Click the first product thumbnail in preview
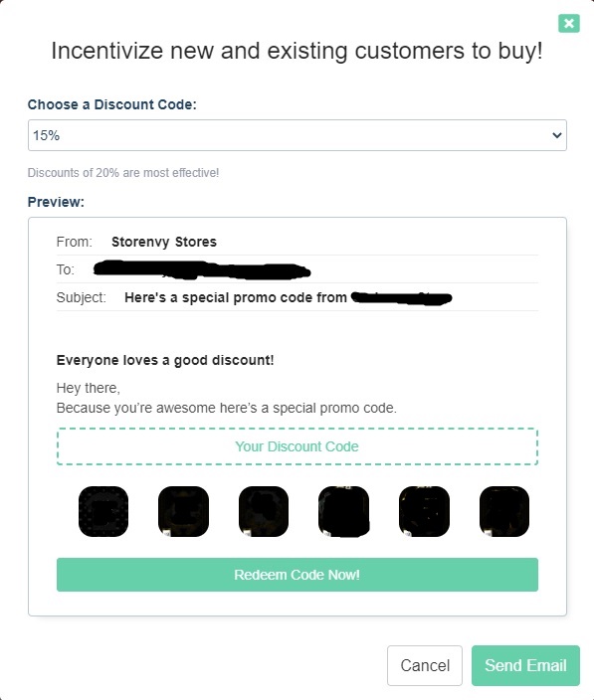The image size is (594, 700). [103, 511]
